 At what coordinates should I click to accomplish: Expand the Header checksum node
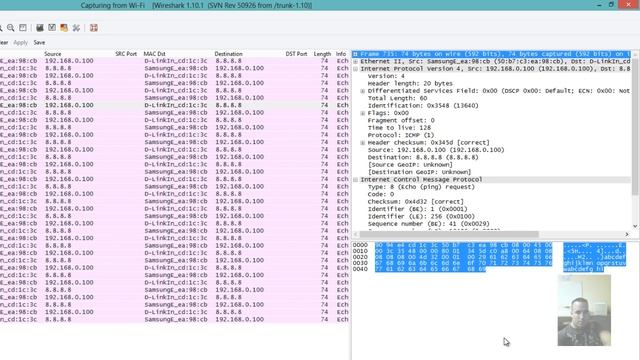(362, 143)
